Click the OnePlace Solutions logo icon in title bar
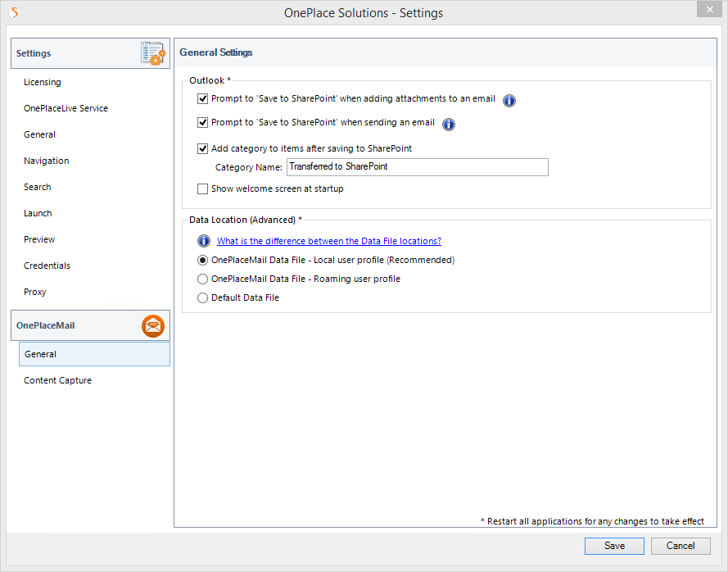 15,12
